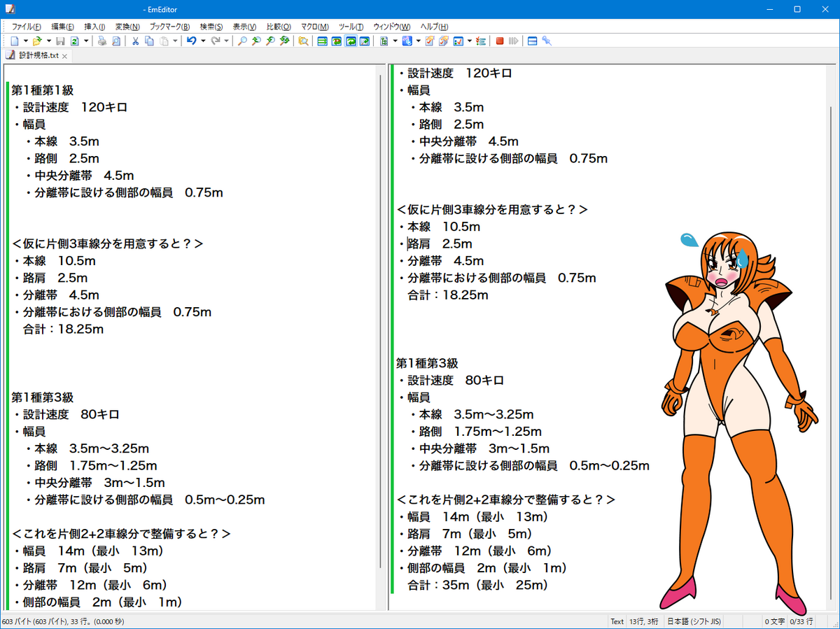Toggle No Wrap mode
This screenshot has height=629, width=840.
tap(323, 41)
